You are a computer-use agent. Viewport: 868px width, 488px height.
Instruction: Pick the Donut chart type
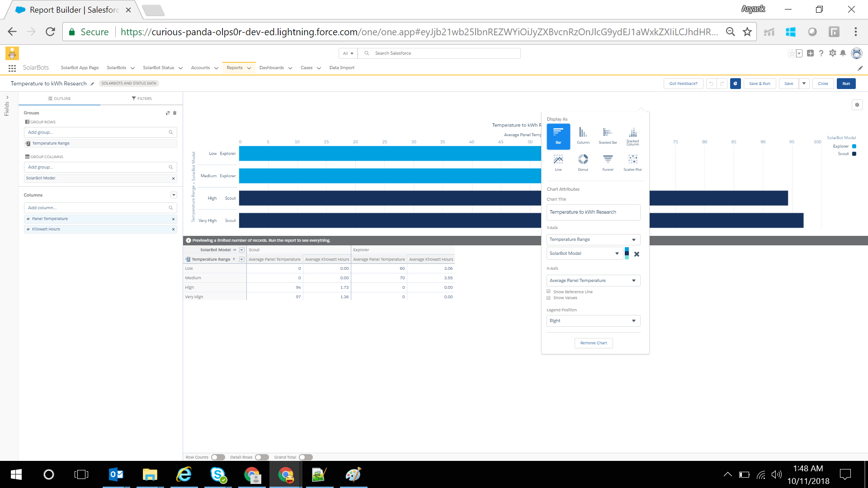583,163
